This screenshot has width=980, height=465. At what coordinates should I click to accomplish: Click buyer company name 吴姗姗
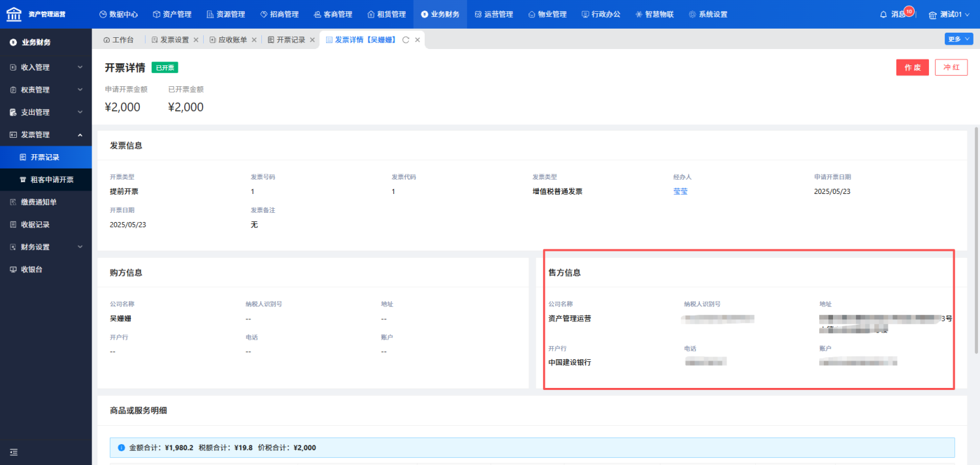tap(121, 319)
